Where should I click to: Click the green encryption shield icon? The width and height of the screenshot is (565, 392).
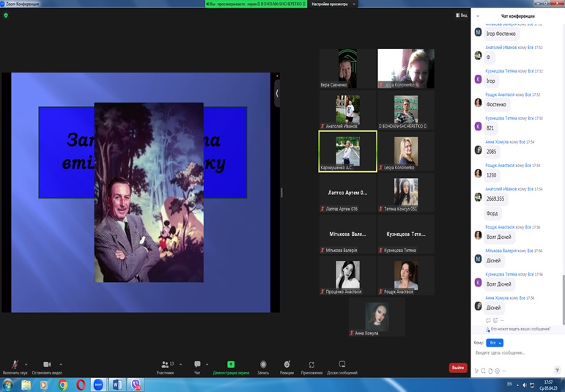[6, 15]
